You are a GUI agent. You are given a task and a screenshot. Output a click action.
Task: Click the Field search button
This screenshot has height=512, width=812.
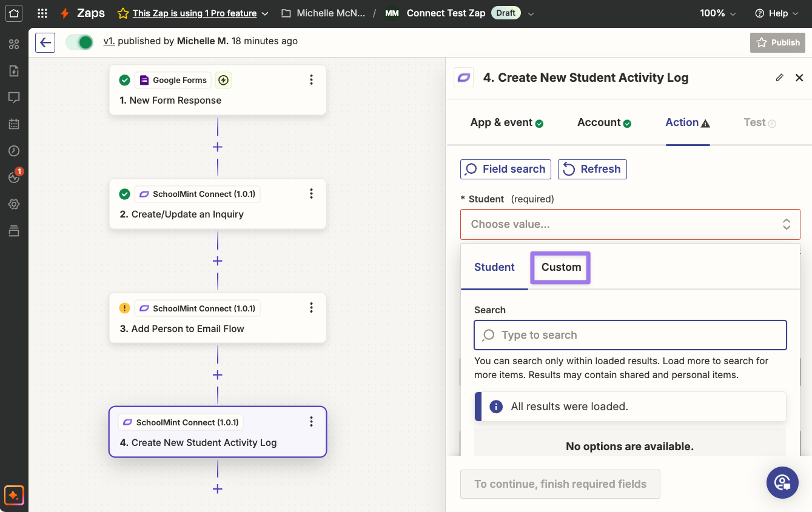(x=506, y=169)
